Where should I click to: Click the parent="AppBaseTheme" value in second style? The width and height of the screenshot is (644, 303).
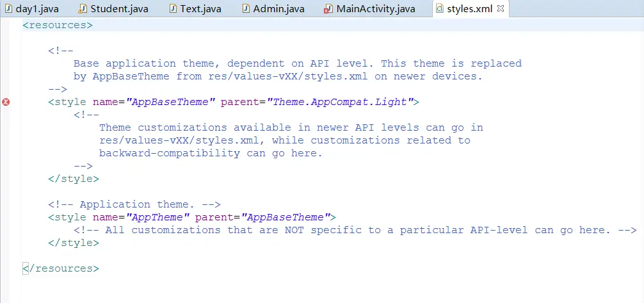[x=285, y=217]
